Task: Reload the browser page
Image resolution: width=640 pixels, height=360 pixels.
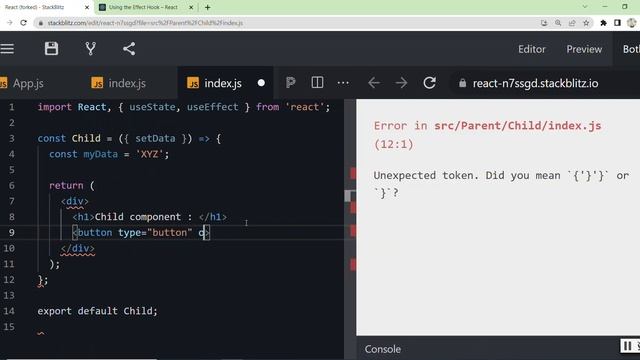Action: (23, 23)
